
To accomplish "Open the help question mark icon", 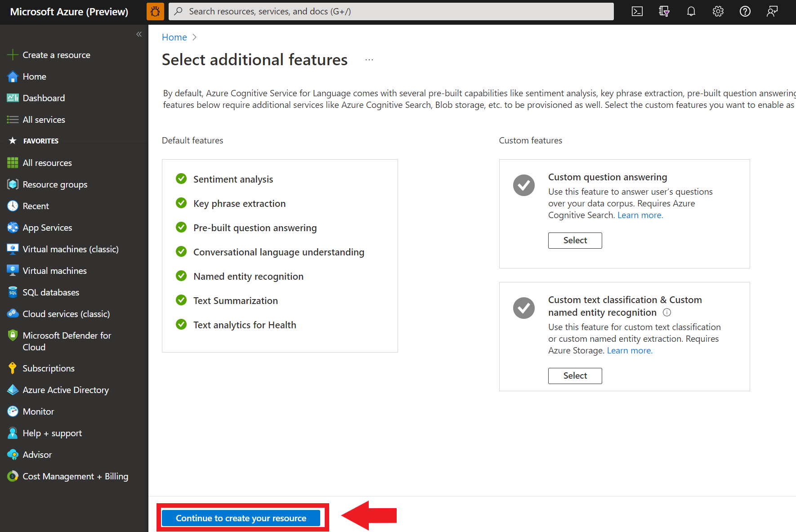I will coord(745,12).
